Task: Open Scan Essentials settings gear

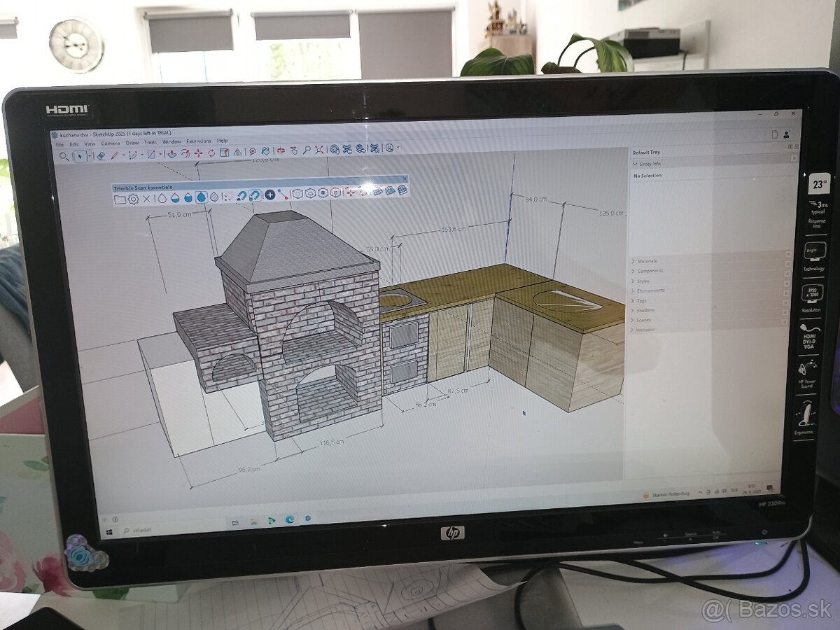Action: click(x=133, y=199)
